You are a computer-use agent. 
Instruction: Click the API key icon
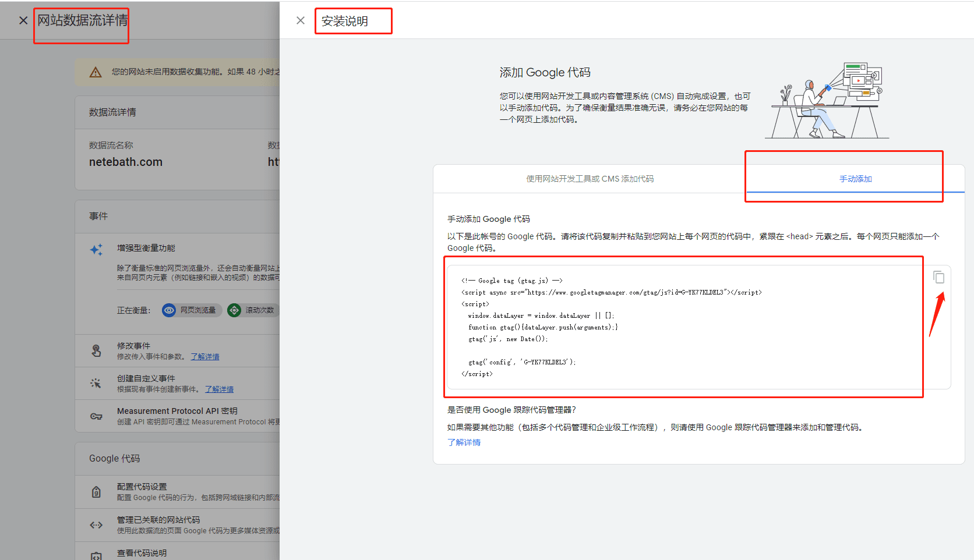pyautogui.click(x=96, y=416)
